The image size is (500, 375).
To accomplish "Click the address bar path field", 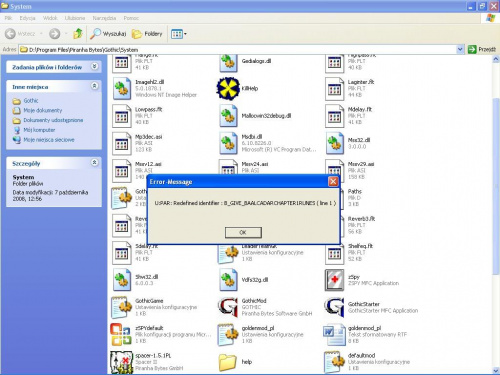I will pos(238,50).
